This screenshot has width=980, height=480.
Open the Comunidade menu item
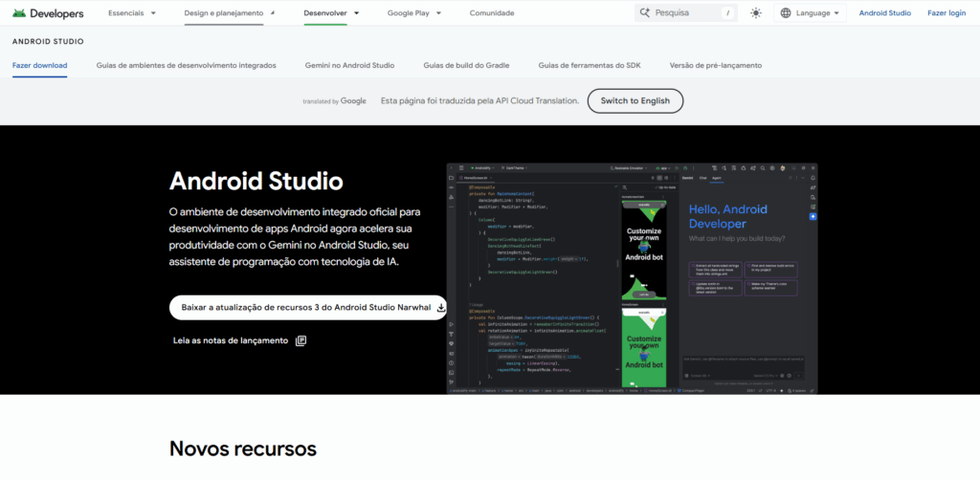pos(492,12)
